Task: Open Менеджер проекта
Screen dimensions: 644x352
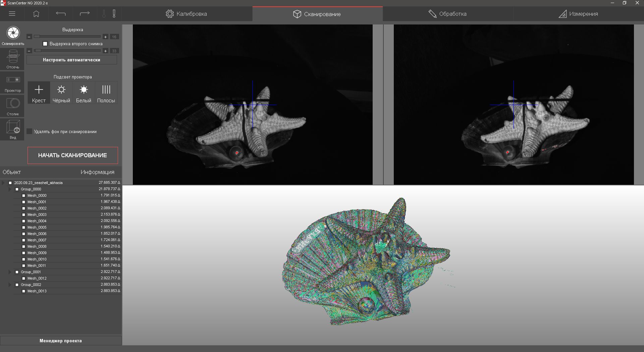Action: (61, 341)
